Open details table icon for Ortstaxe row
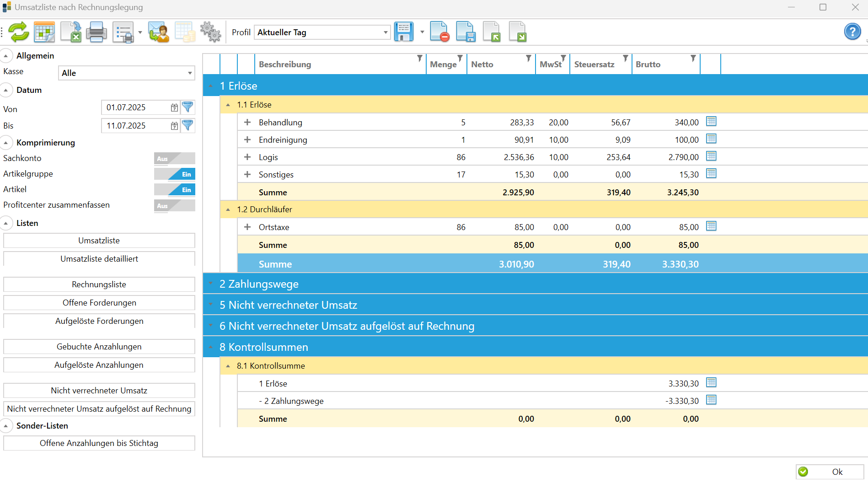Viewport: 868px width, 483px height. coord(711,226)
